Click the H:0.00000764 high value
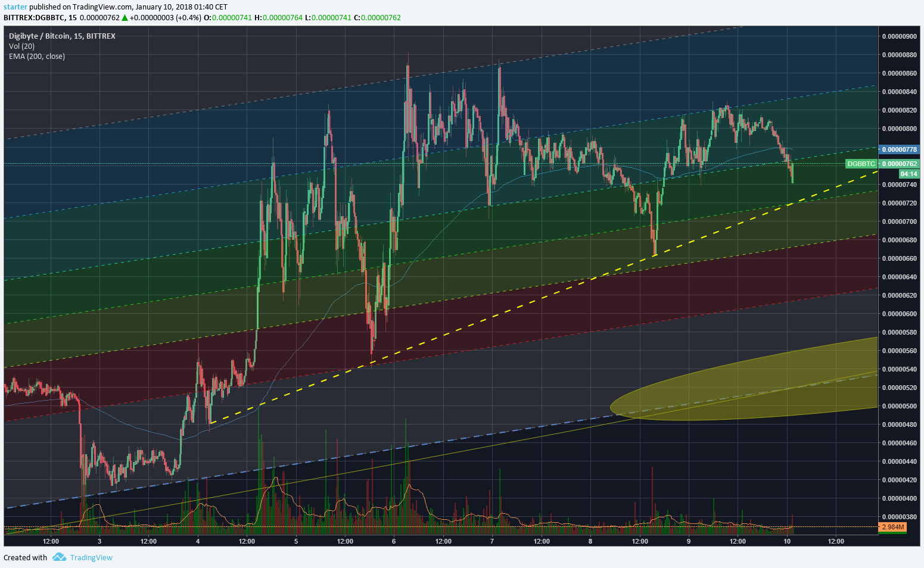 point(279,18)
